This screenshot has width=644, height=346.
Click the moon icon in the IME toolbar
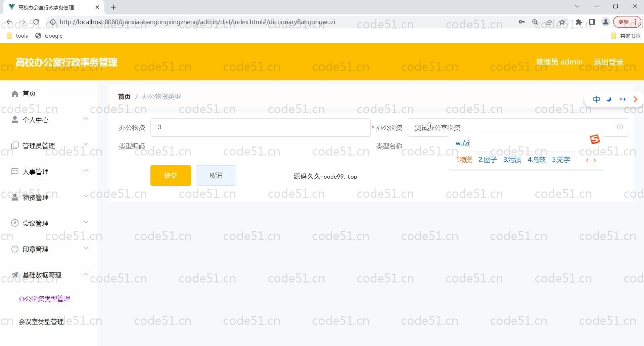[609, 99]
